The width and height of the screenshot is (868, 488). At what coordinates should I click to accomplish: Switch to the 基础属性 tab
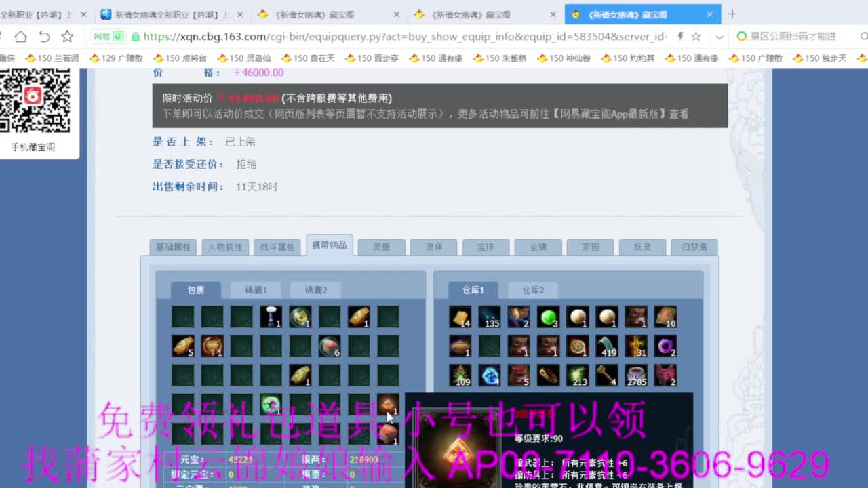tap(172, 247)
